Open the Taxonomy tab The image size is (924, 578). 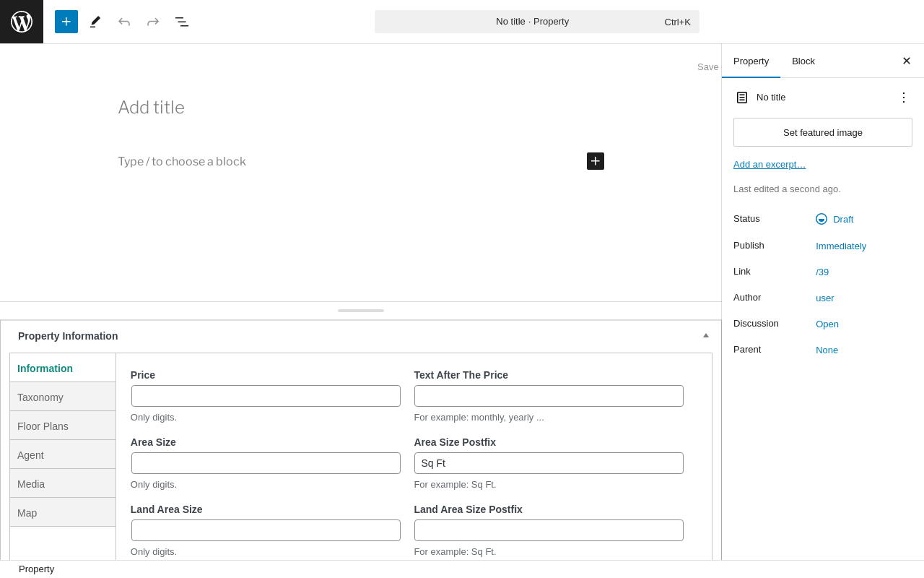63,397
